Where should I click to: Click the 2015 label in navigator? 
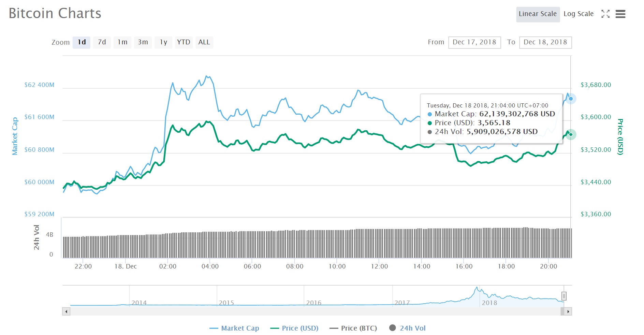click(226, 303)
